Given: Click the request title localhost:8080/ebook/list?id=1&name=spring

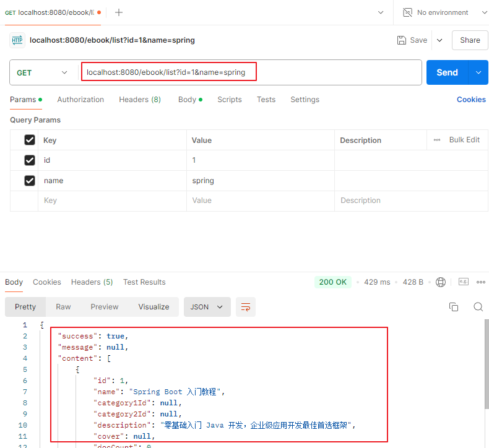Looking at the screenshot, I should (x=112, y=40).
